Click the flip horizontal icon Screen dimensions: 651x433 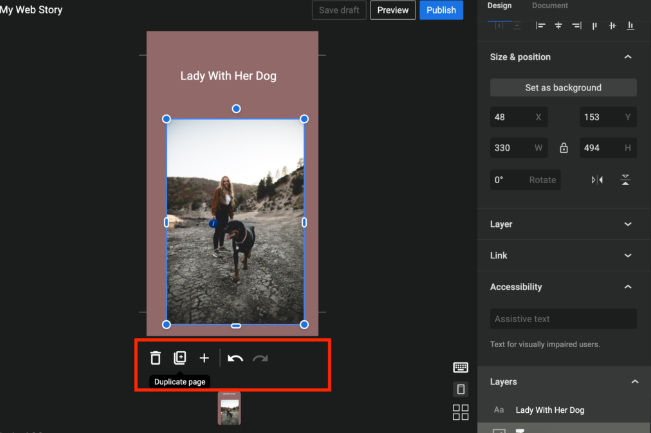597,180
